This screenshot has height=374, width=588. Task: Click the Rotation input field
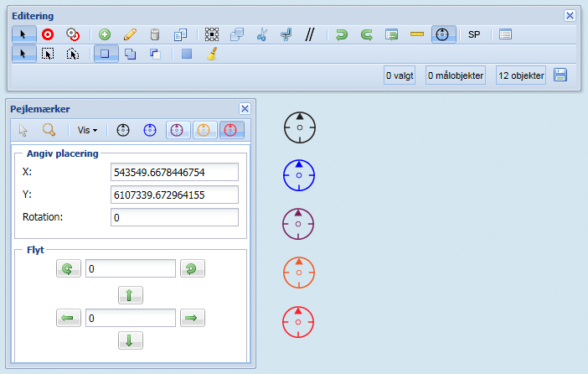click(x=174, y=217)
